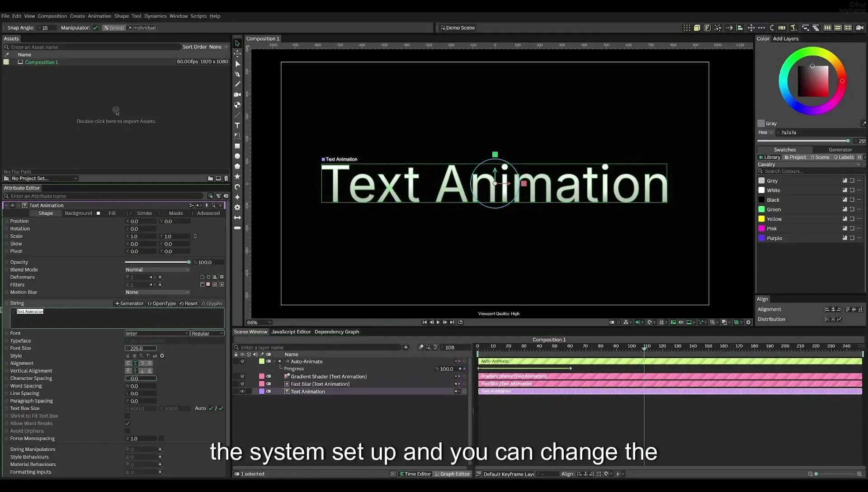Image resolution: width=868 pixels, height=492 pixels.
Task: Switch to JavaScript Editor tab
Action: (291, 332)
